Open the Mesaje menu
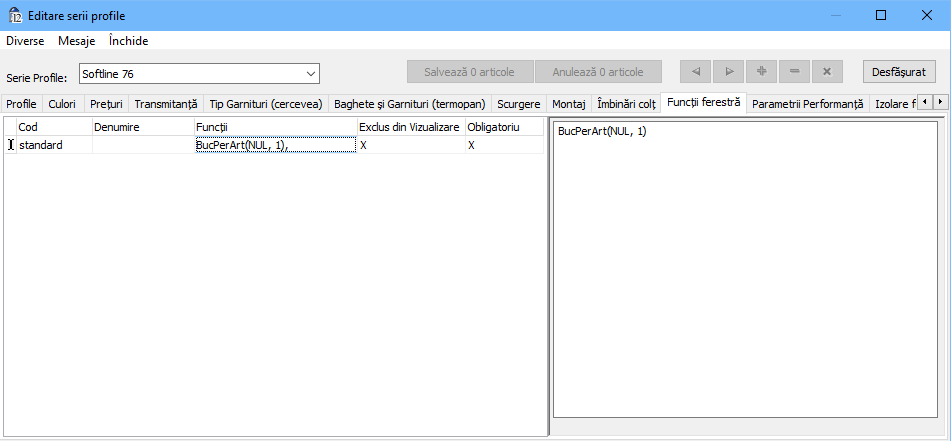 click(77, 41)
